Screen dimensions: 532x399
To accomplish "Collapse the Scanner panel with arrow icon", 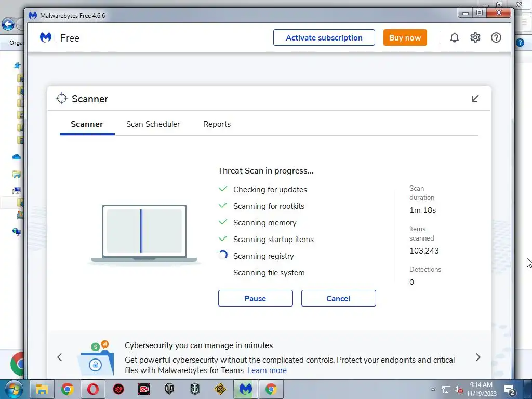I will pos(475,98).
